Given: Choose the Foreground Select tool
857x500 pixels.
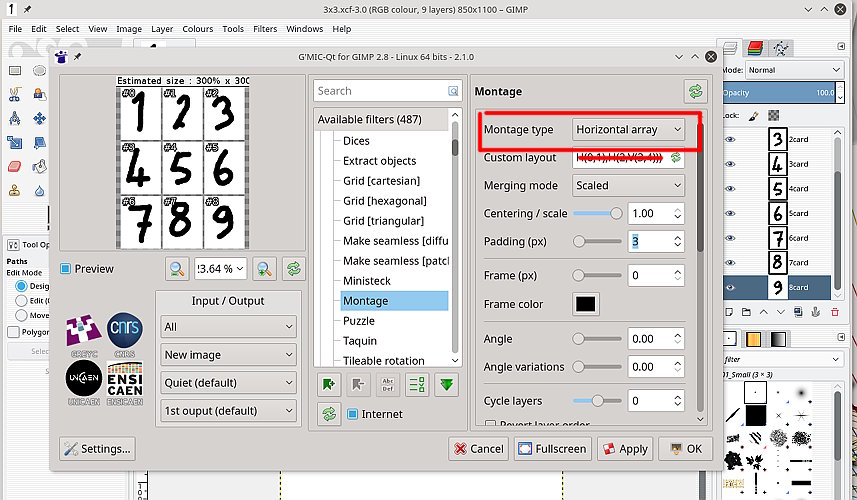Looking at the screenshot, I should pos(39,94).
